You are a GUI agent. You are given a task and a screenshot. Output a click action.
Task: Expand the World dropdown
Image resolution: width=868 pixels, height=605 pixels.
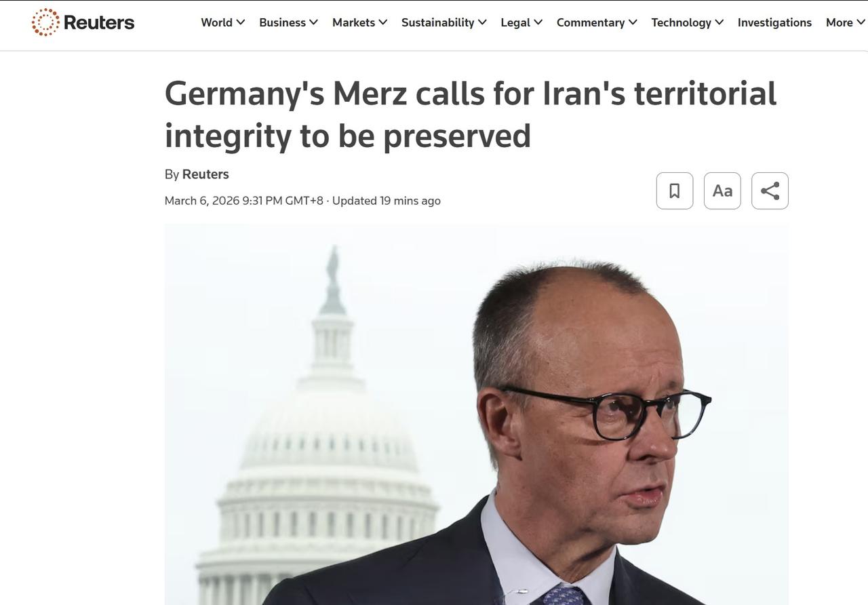click(222, 22)
